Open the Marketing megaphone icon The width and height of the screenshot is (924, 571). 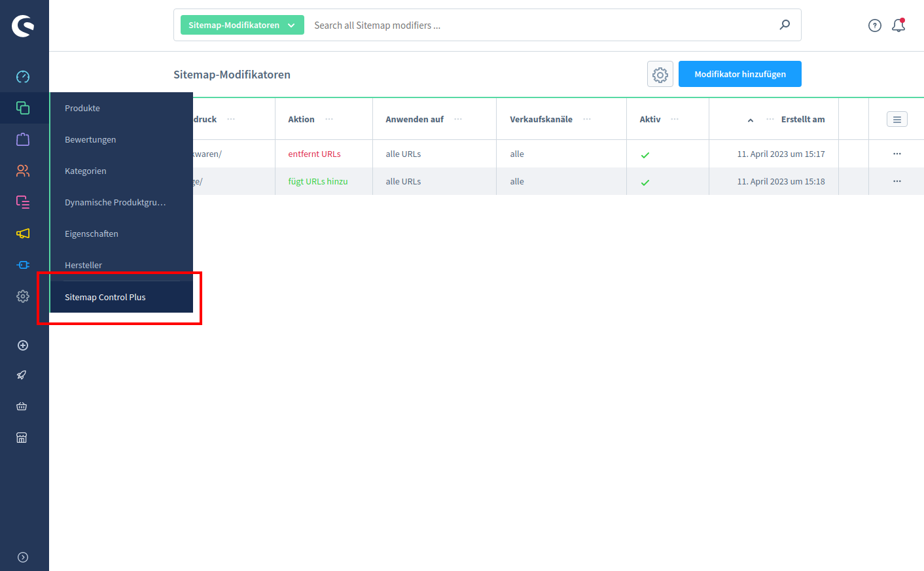click(23, 234)
